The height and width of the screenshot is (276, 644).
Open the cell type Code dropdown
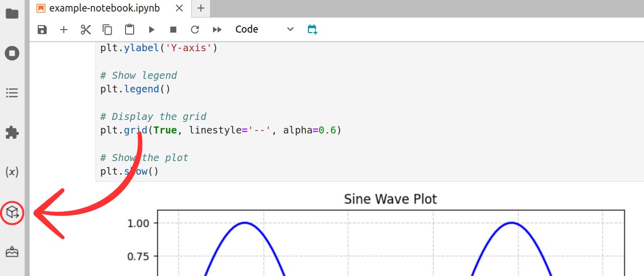pos(265,29)
